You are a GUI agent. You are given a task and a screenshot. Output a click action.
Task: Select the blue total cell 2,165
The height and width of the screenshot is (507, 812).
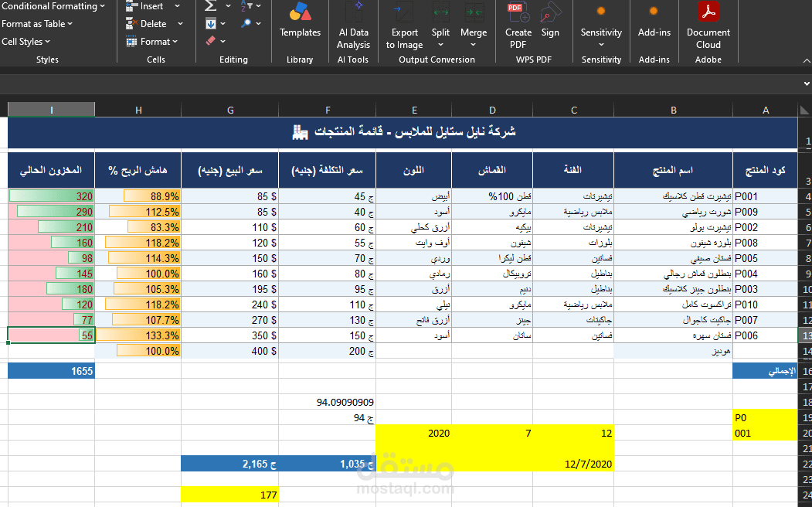point(230,464)
